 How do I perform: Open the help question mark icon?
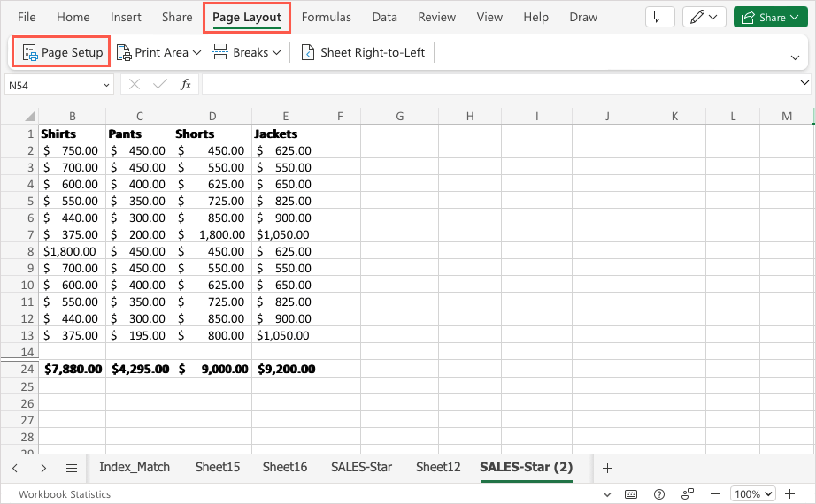coord(658,494)
